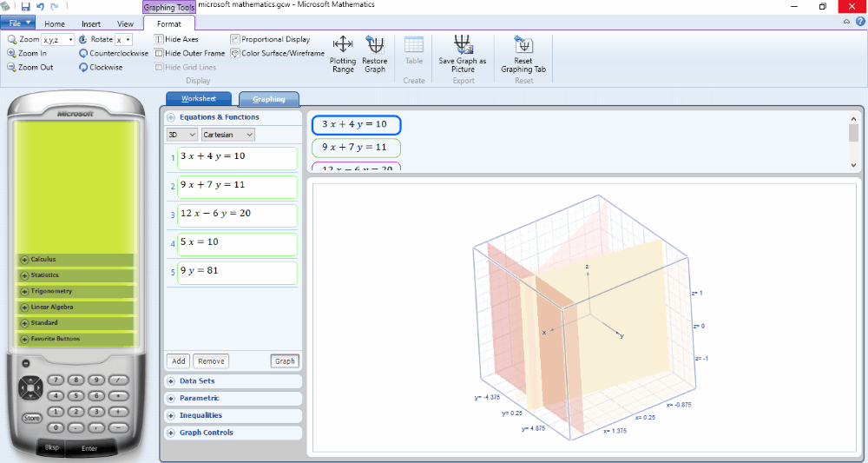Screen dimensions: 868x463
Task: Switch to the Worksheet tab
Action: [x=199, y=98]
